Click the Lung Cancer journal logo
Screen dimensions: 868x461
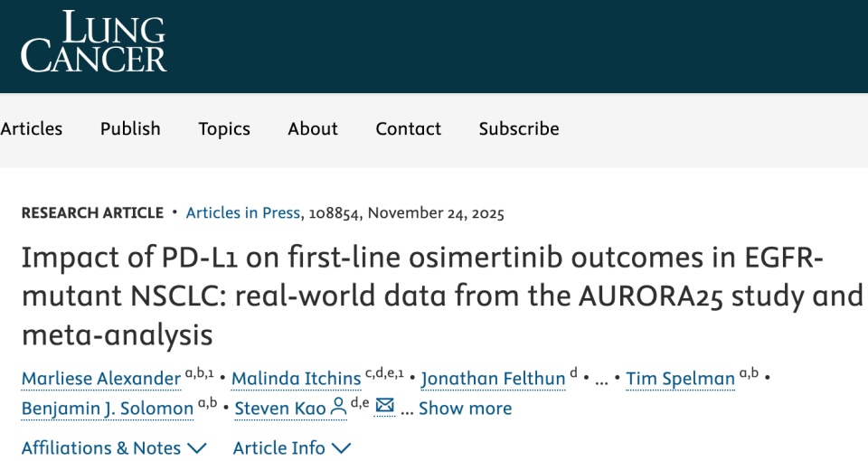94,42
